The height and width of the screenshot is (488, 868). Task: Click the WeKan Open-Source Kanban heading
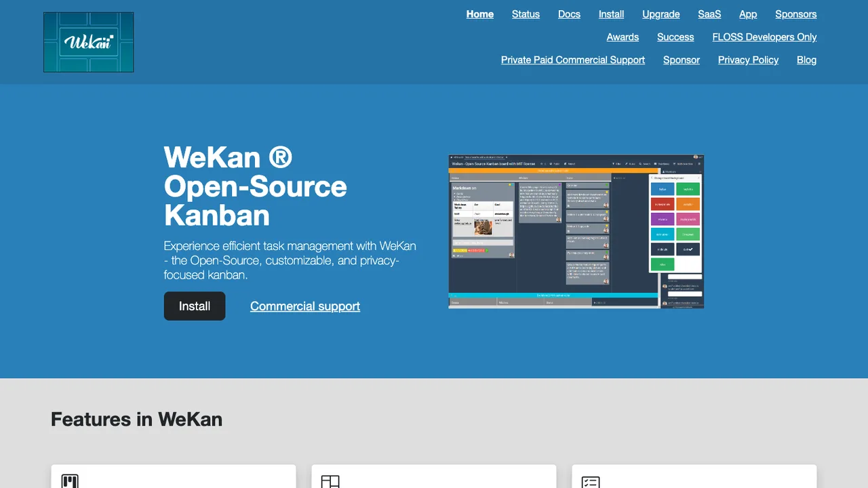point(256,186)
